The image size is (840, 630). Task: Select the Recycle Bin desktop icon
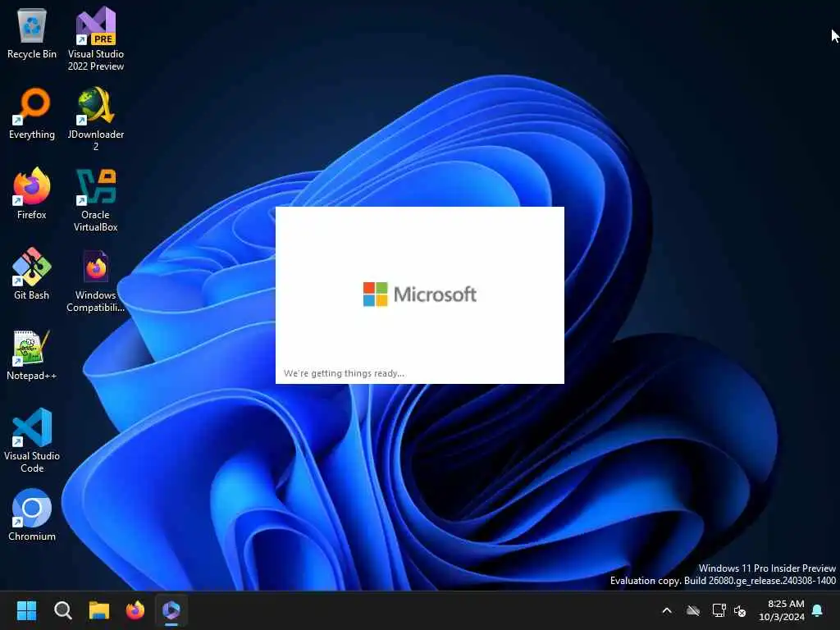32,34
